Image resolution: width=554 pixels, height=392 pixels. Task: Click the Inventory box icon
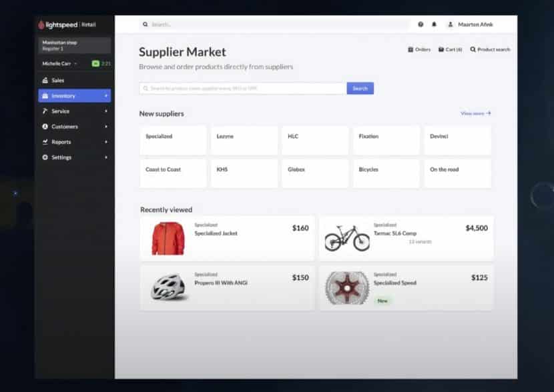[x=45, y=95]
